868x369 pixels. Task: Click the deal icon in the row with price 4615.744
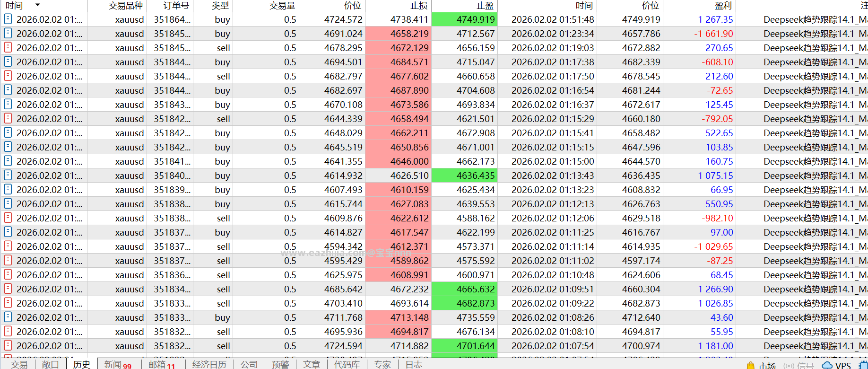coord(8,203)
